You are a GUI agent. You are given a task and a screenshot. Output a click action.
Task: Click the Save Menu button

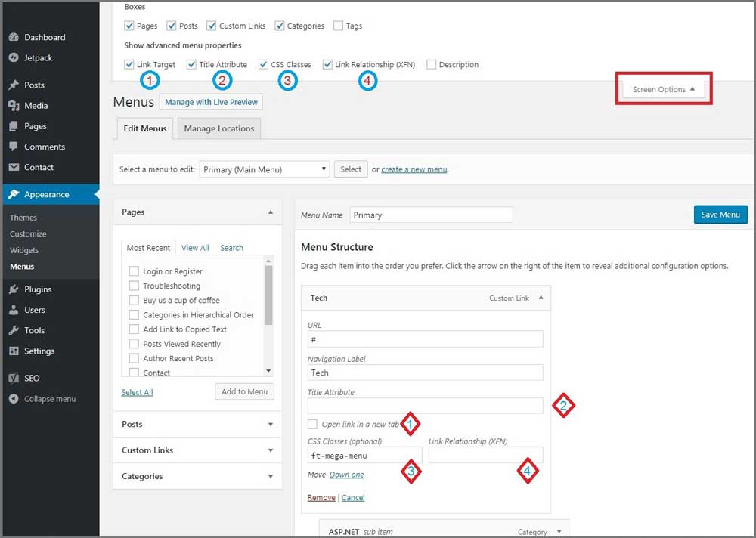coord(720,215)
